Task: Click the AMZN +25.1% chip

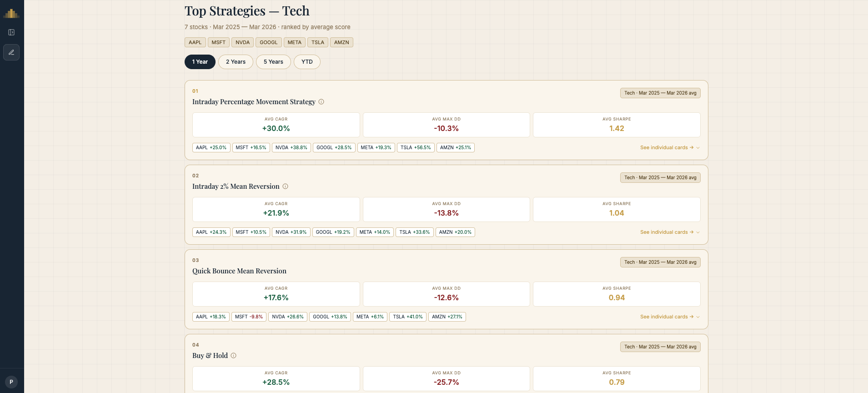Action: (x=456, y=147)
